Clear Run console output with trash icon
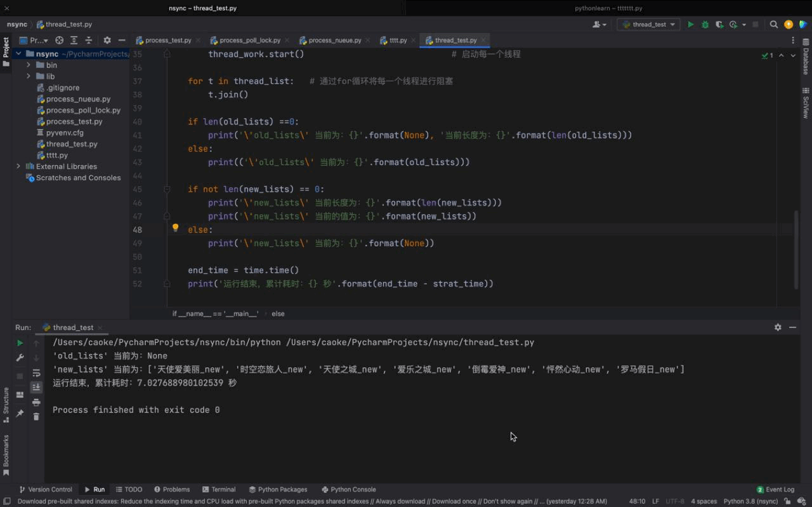Screen dimensions: 812x507 [x=36, y=416]
